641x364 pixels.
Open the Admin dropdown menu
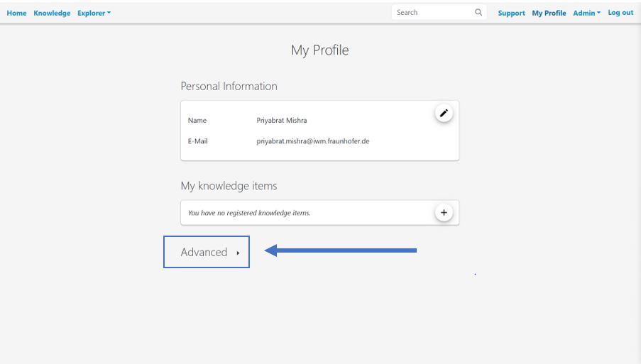pyautogui.click(x=586, y=13)
